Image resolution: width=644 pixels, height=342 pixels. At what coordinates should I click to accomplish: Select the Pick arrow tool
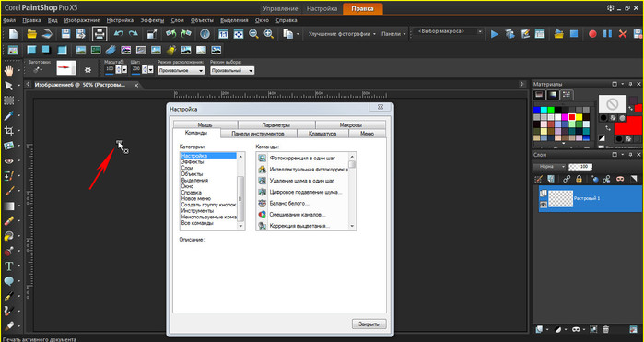tap(8, 86)
